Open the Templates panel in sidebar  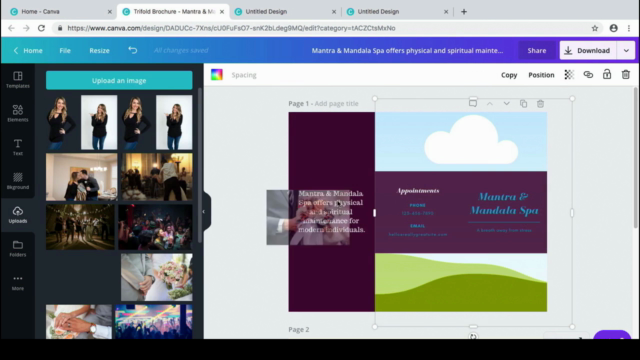[x=18, y=80]
